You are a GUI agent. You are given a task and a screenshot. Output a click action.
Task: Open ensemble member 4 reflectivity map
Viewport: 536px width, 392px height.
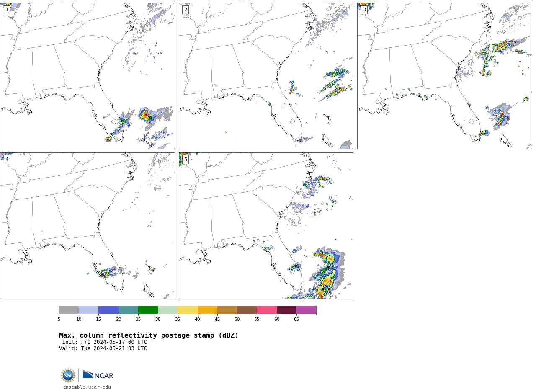[x=87, y=226]
